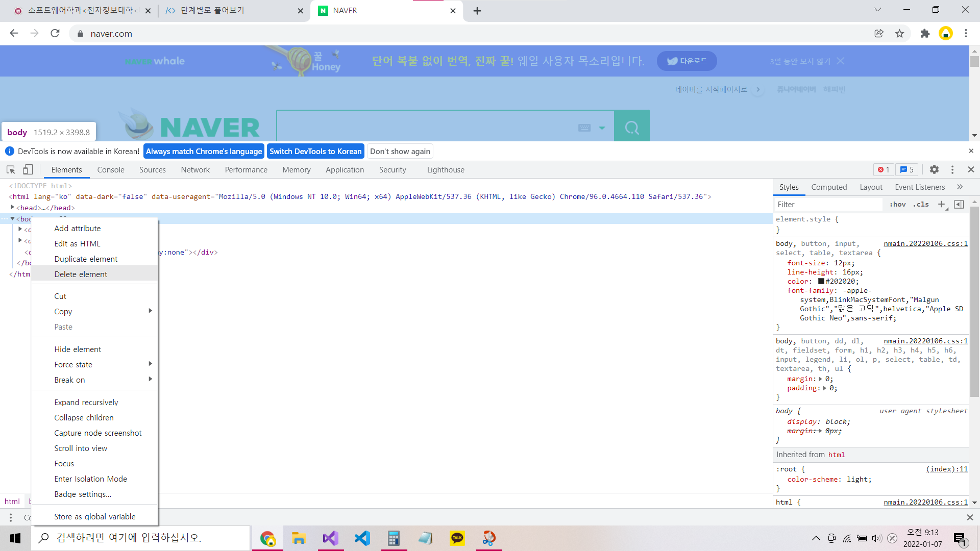Switch to the Network tab
The height and width of the screenshot is (551, 980).
(x=195, y=170)
